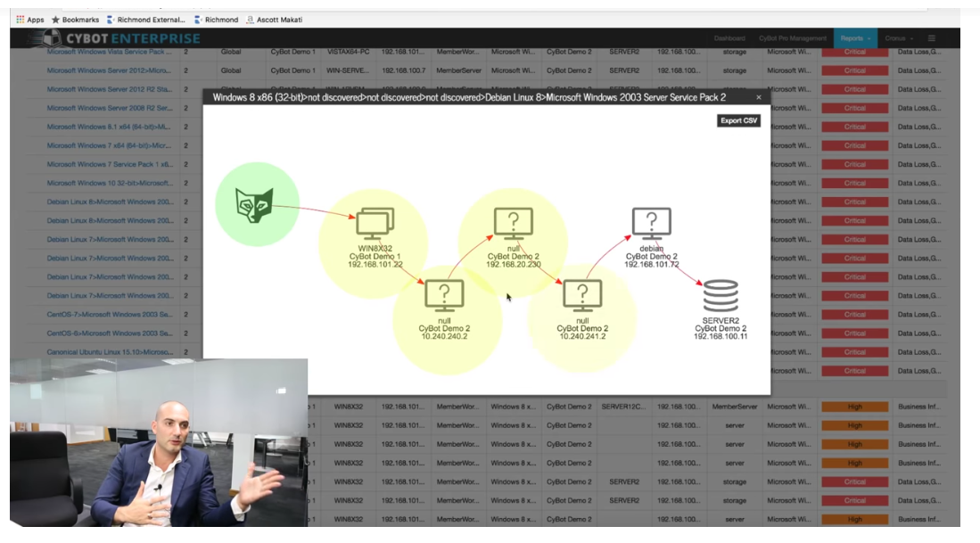This screenshot has width=980, height=543.
Task: Expand the Reports dropdown
Action: pyautogui.click(x=853, y=38)
